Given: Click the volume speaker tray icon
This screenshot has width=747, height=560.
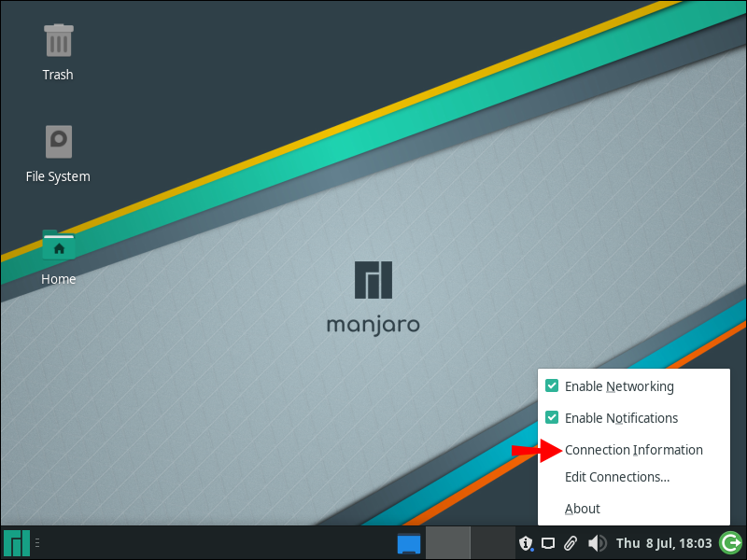Looking at the screenshot, I should 597,543.
